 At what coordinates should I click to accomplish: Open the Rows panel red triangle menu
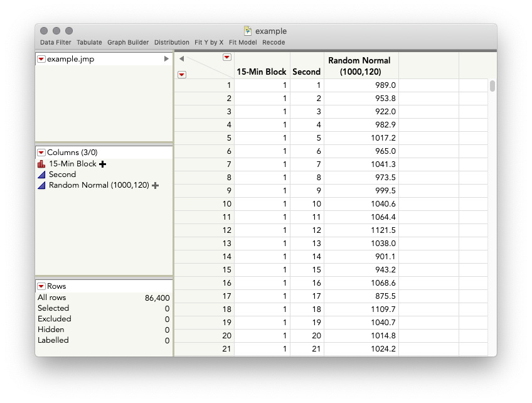(x=41, y=286)
